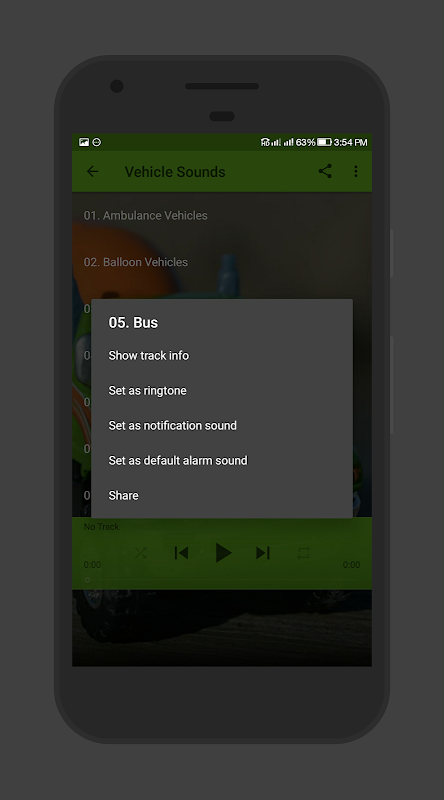Viewport: 444px width, 800px height.
Task: Tap the image notification icon in status bar
Action: click(x=84, y=142)
